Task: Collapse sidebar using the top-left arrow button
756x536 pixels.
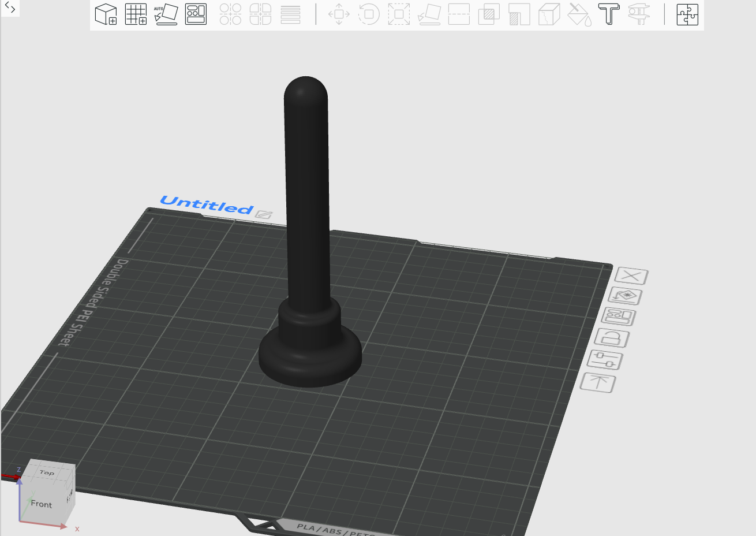Action: (10, 8)
